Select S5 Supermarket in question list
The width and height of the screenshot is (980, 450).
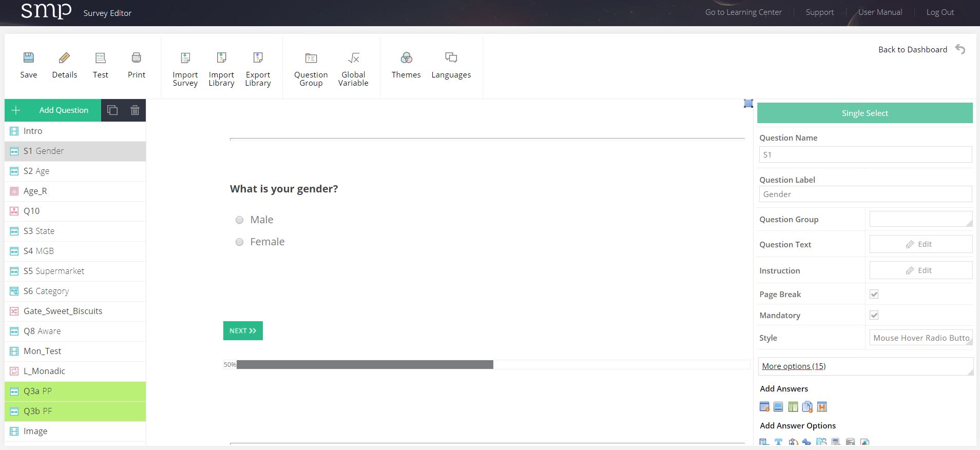coord(54,271)
